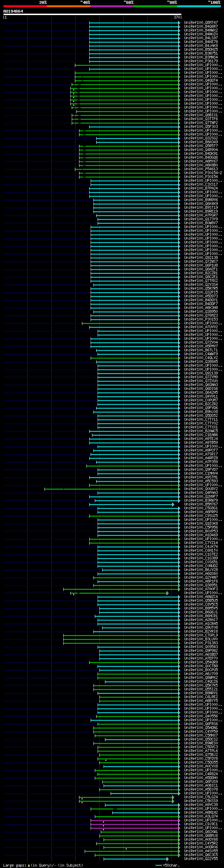Select hit UniRef100_Q6CKW1
Image resolution: width=224 pixels, height=868 pixels.
201,832
